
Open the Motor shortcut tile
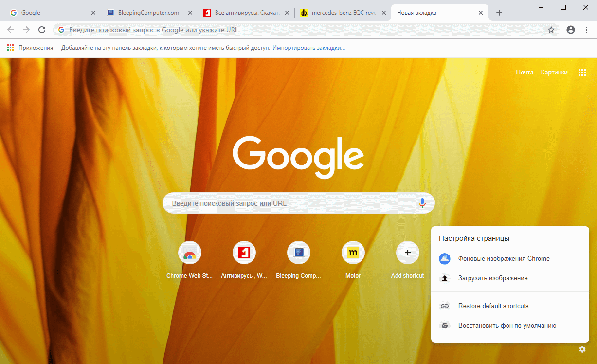click(353, 253)
